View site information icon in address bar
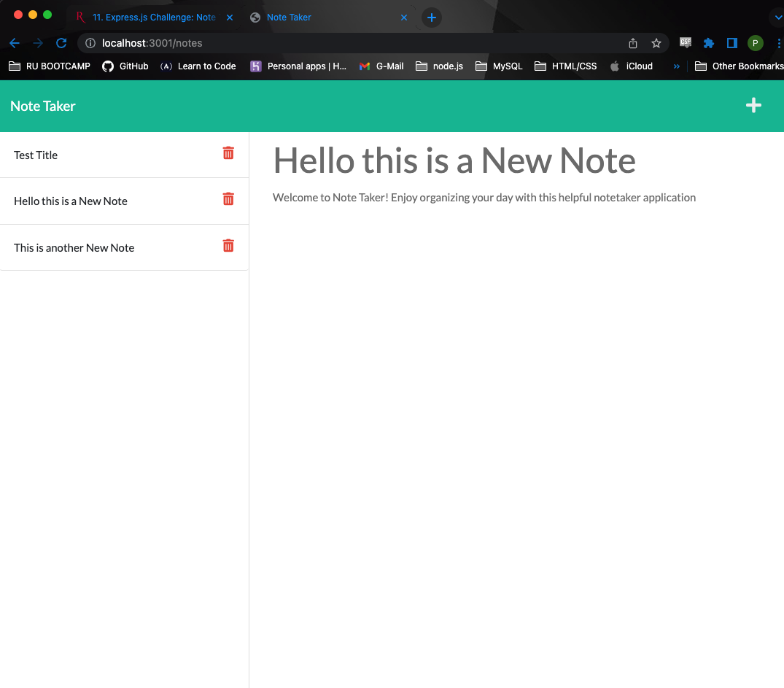 (x=90, y=43)
